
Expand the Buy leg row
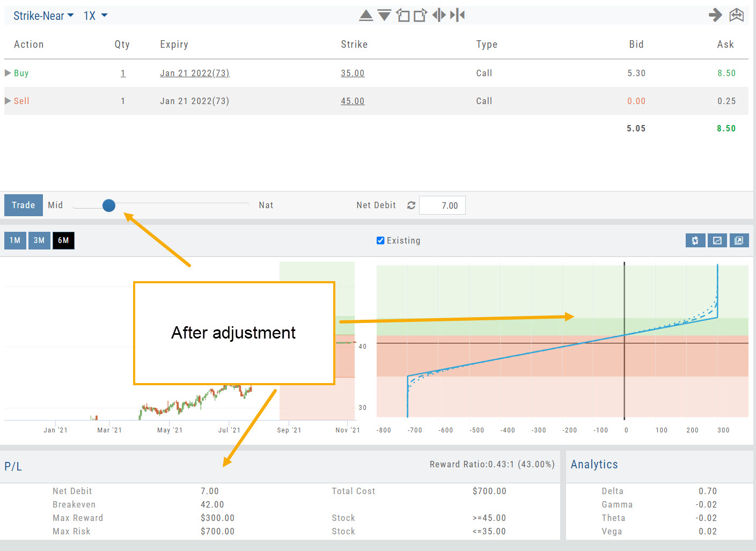click(x=8, y=73)
